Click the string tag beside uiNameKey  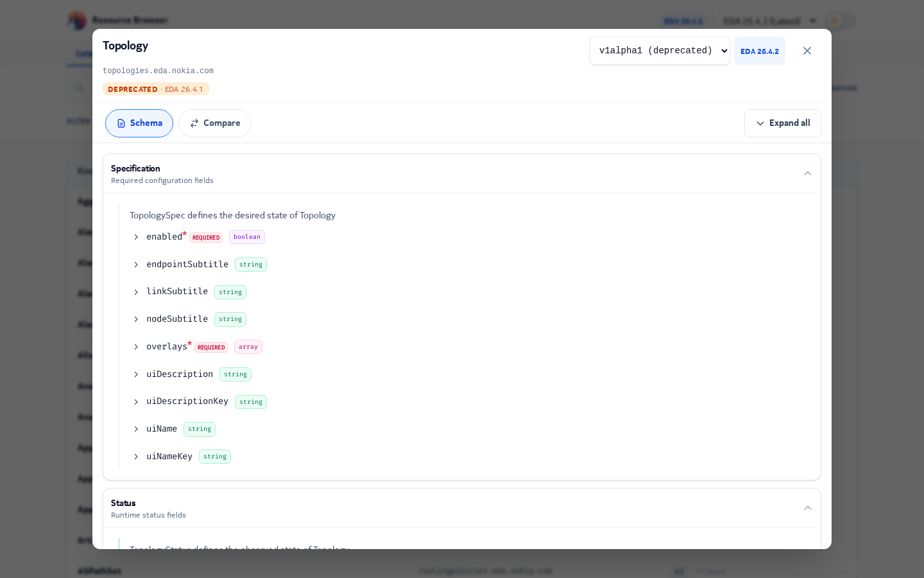(215, 457)
